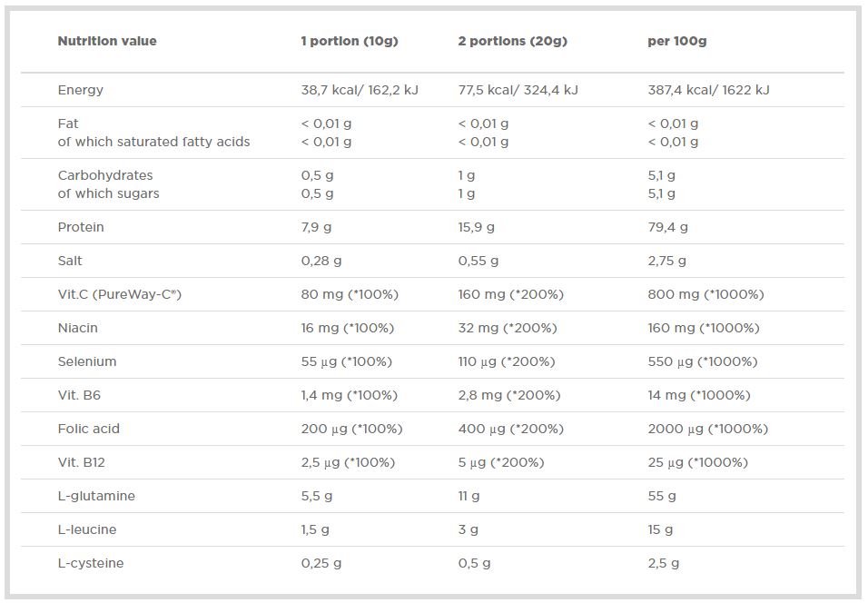Select the '387,4 kcal/ 1622 kJ' energy value
Screen dimensions: 868x603
[x=708, y=90]
